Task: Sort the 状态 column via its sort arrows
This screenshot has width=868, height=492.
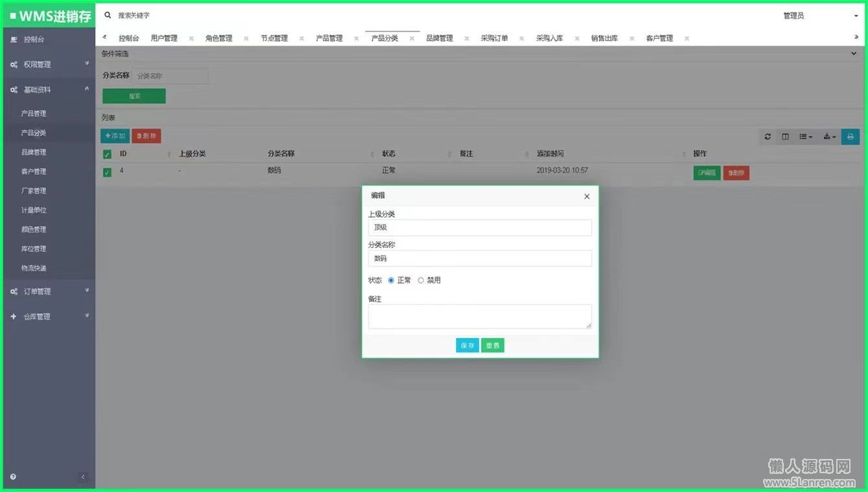Action: tap(450, 154)
